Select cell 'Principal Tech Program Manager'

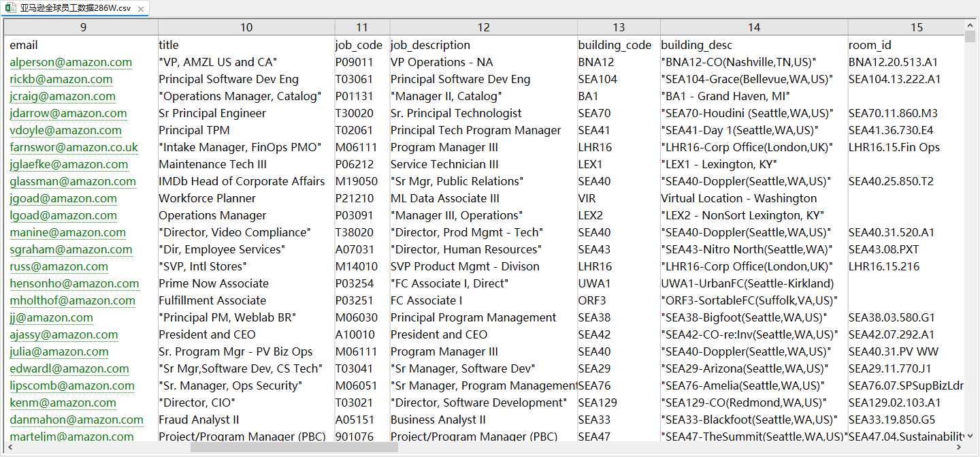[x=483, y=130]
